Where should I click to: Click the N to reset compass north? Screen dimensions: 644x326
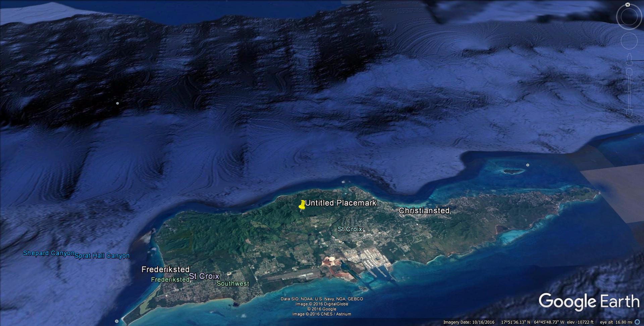(627, 5)
